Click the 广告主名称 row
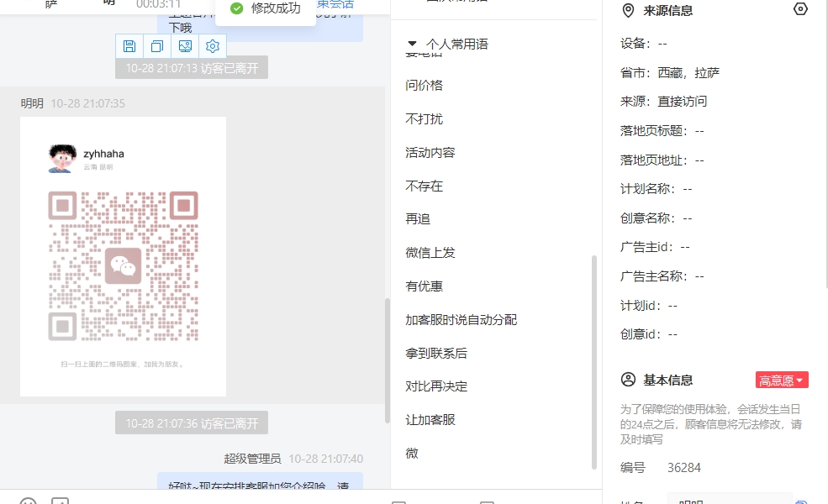828x504 pixels. pos(662,276)
